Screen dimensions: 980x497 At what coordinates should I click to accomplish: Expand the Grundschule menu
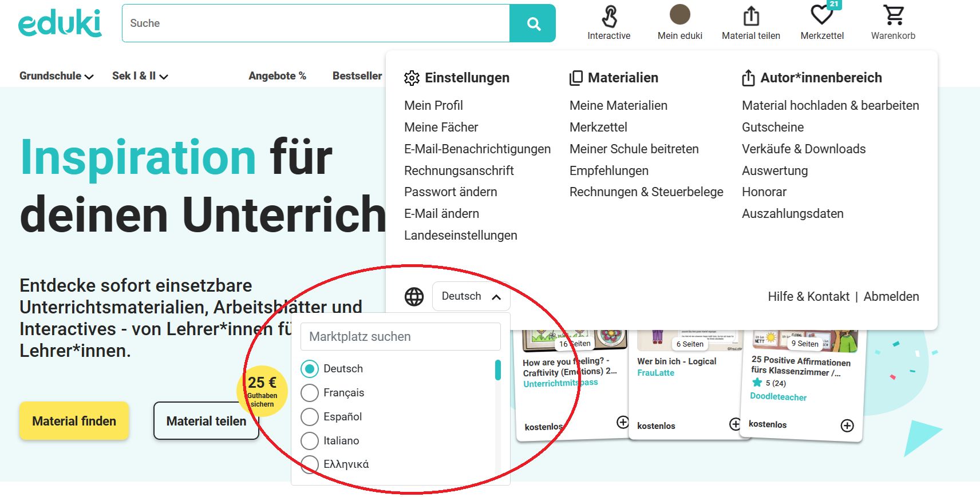click(56, 76)
